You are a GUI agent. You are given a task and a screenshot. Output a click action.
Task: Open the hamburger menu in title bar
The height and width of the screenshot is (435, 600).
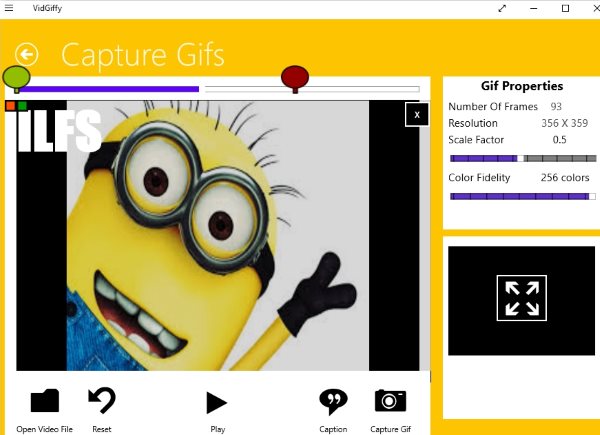(x=9, y=8)
